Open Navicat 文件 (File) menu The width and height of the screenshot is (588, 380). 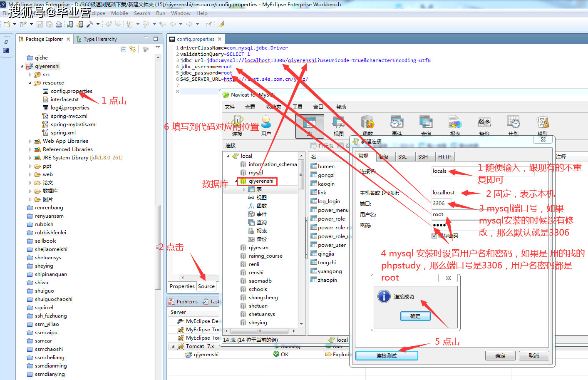coord(230,107)
